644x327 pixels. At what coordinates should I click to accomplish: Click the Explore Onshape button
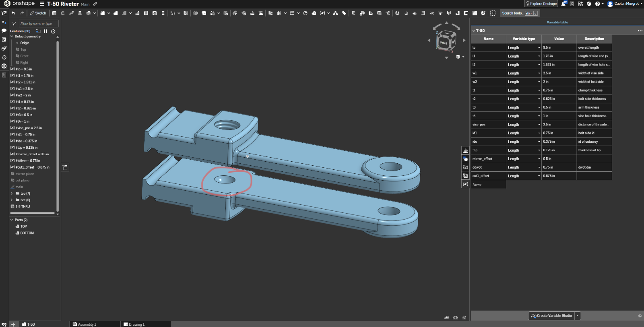point(541,4)
